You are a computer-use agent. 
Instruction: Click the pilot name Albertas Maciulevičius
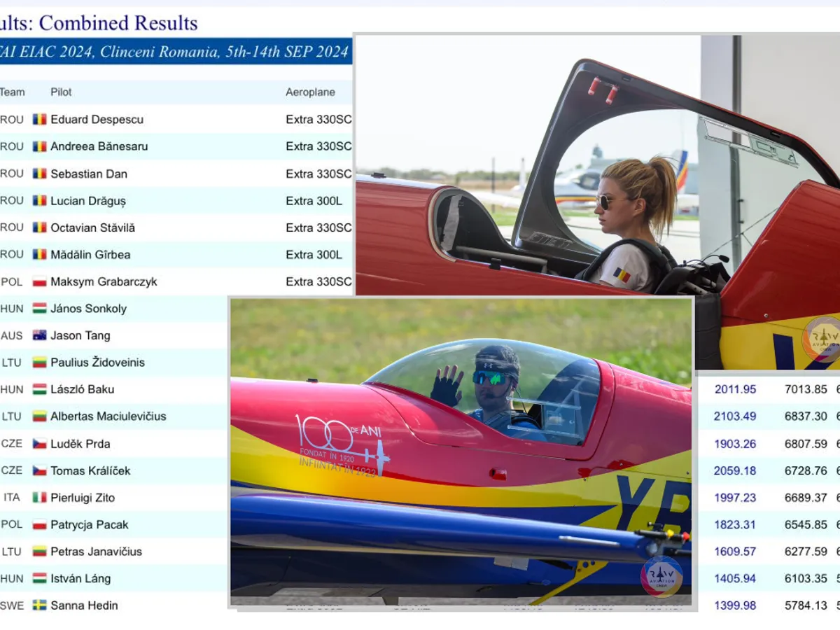[108, 416]
